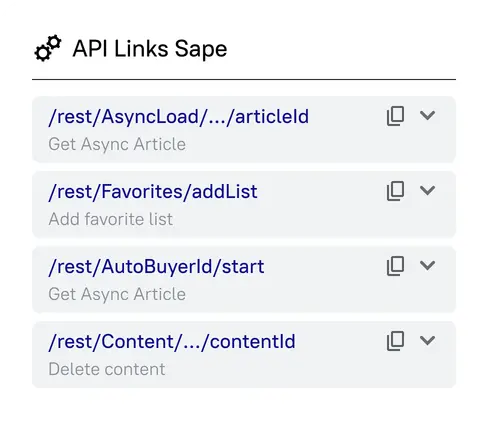Open the /rest/Content/.../contentId link
This screenshot has height=426, width=488.
172,342
